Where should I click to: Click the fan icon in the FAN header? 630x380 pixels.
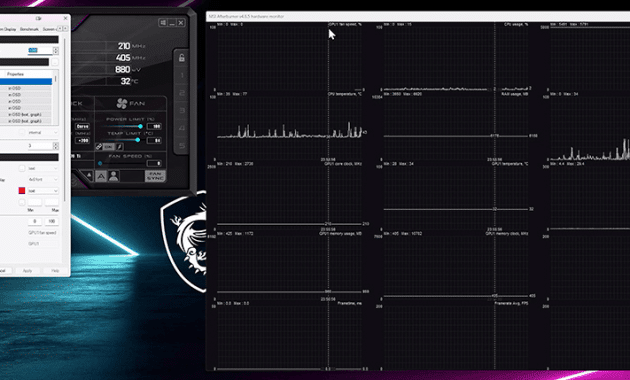pos(121,103)
